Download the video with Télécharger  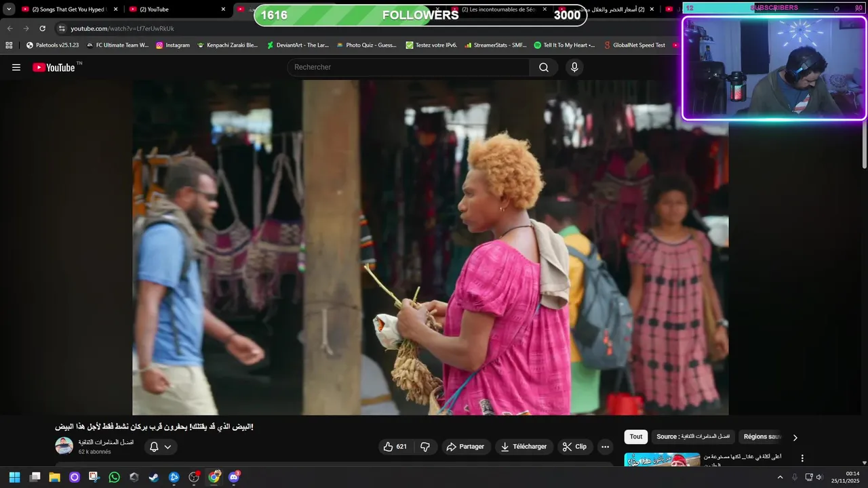(x=524, y=447)
